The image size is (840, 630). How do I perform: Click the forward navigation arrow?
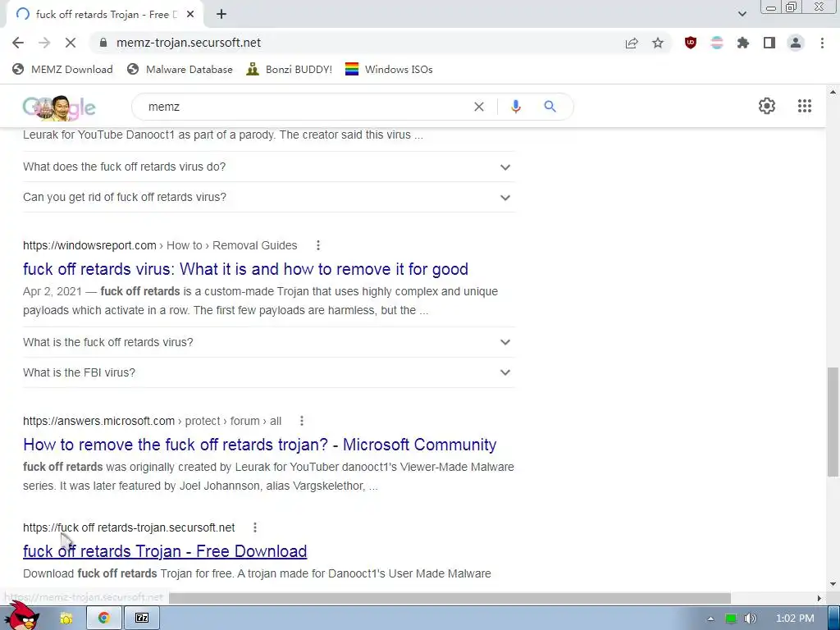pyautogui.click(x=44, y=43)
